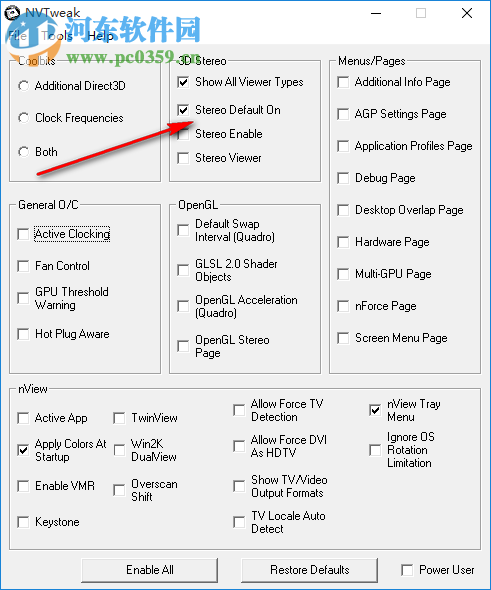The width and height of the screenshot is (491, 590).
Task: Tick OpenGL Acceleration (Quadro) checkbox
Action: tap(183, 306)
